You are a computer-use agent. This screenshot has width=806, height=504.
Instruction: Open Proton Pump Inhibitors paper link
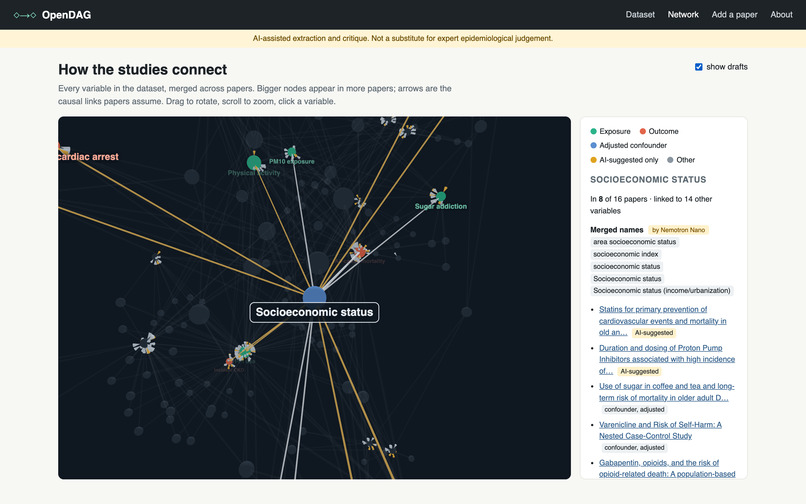click(667, 359)
